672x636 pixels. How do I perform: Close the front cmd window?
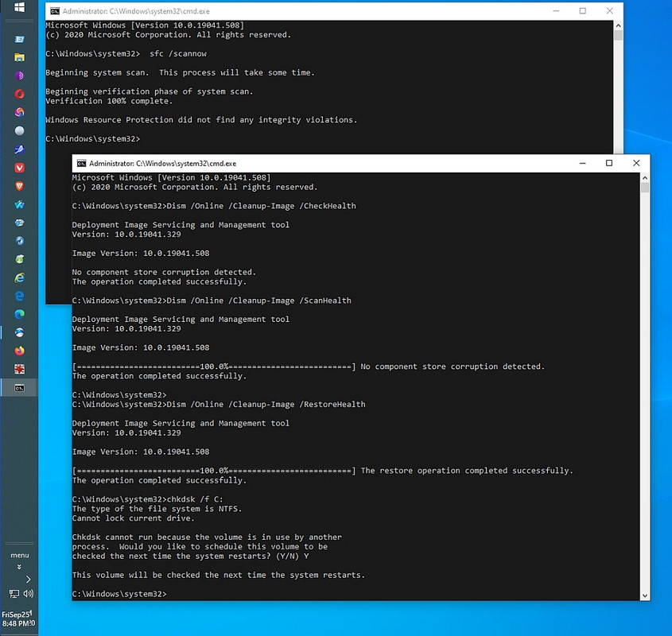(636, 163)
